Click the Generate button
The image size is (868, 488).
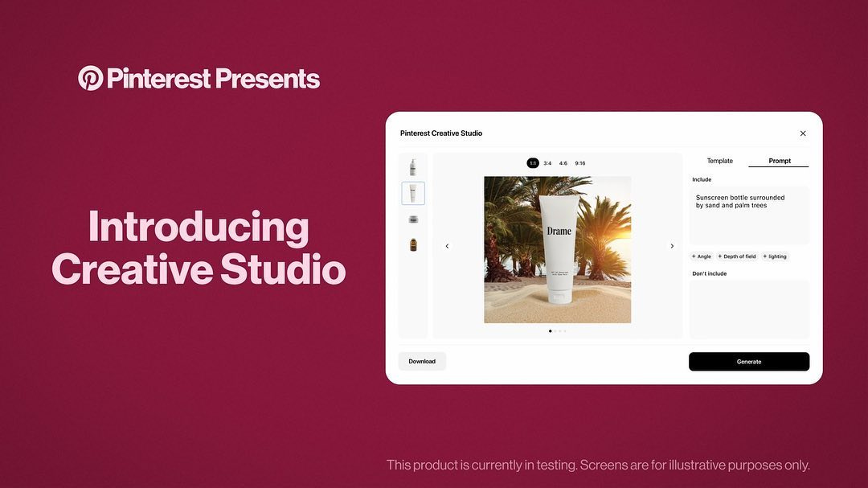pyautogui.click(x=749, y=362)
